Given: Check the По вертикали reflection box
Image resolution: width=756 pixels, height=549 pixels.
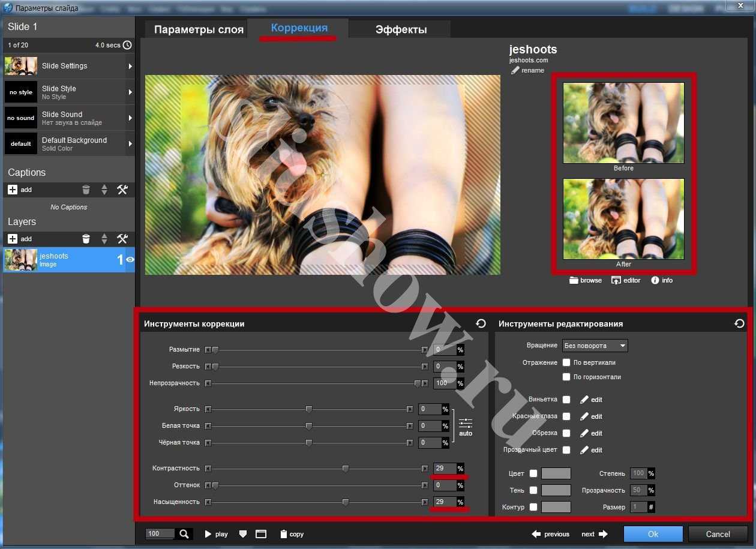Looking at the screenshot, I should click(566, 362).
